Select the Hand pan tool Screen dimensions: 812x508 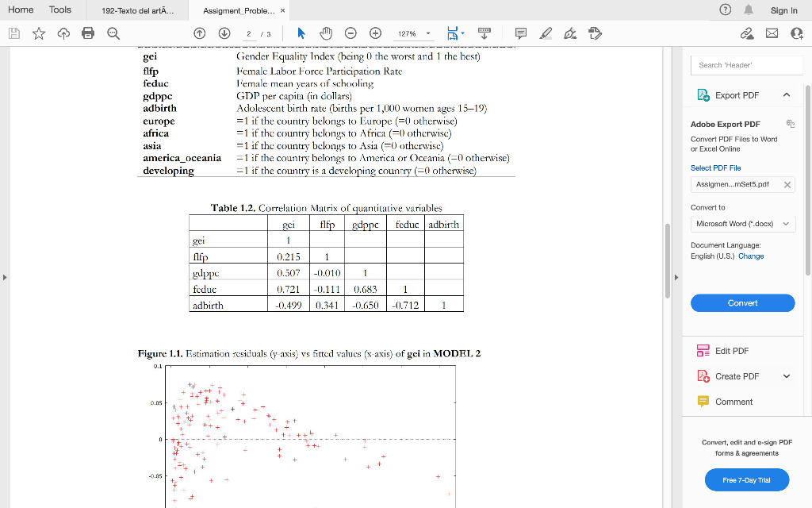click(326, 33)
